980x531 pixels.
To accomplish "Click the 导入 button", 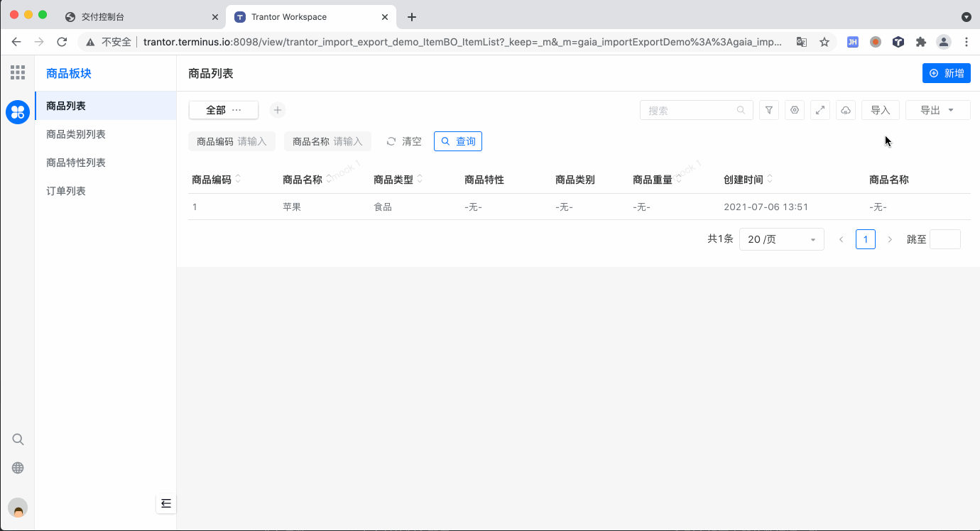I will coord(881,110).
